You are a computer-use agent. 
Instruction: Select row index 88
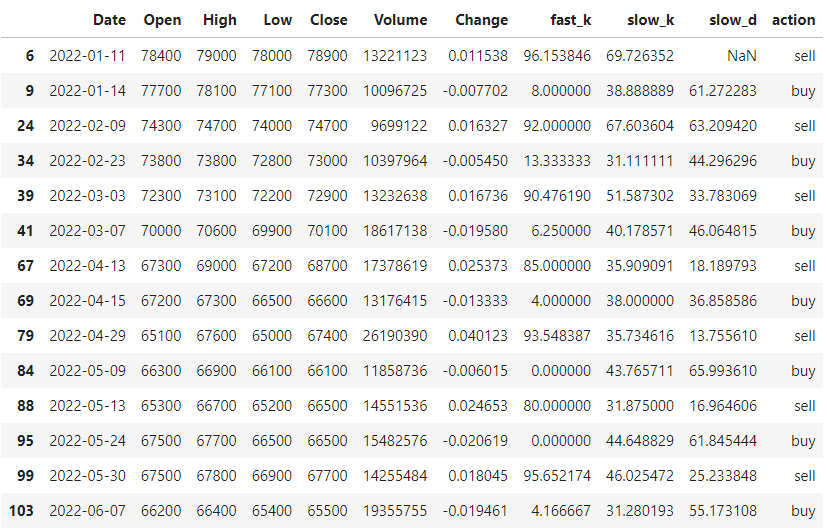pyautogui.click(x=25, y=406)
